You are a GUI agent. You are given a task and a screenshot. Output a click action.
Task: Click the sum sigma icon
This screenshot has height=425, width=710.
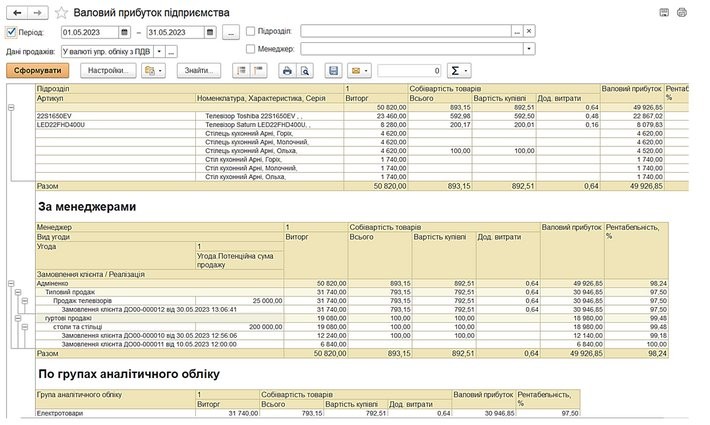pyautogui.click(x=457, y=71)
